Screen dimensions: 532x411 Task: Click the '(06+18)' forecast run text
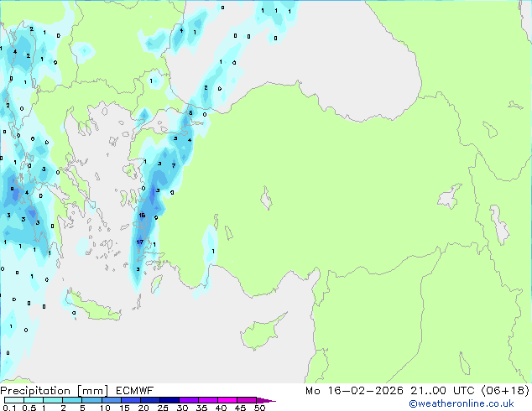click(x=505, y=391)
